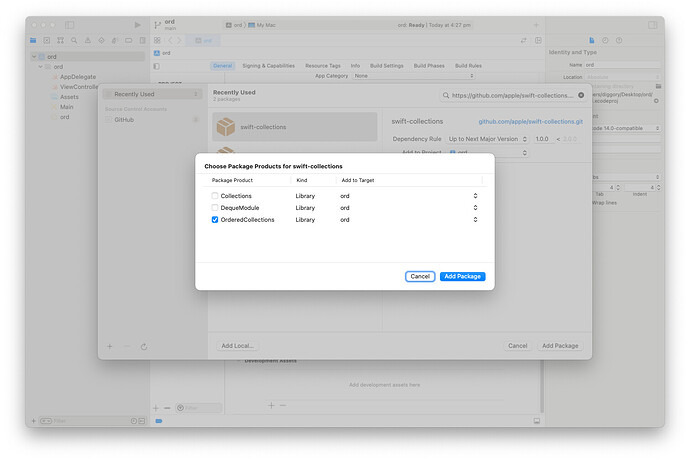This screenshot has height=461, width=690.
Task: Open Debug navigator icon
Action: [114, 40]
